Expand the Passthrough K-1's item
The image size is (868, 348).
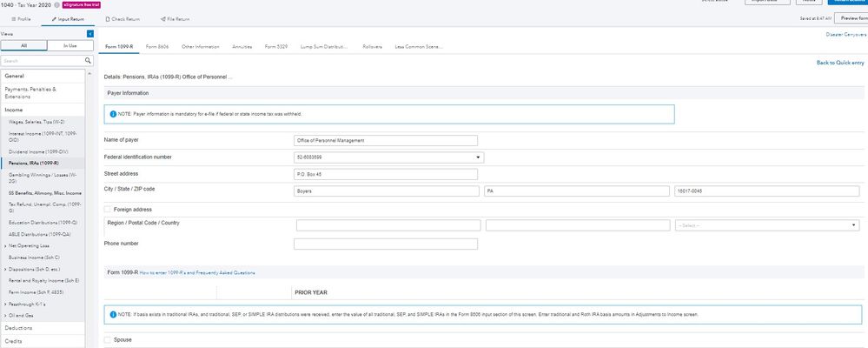[x=5, y=304]
